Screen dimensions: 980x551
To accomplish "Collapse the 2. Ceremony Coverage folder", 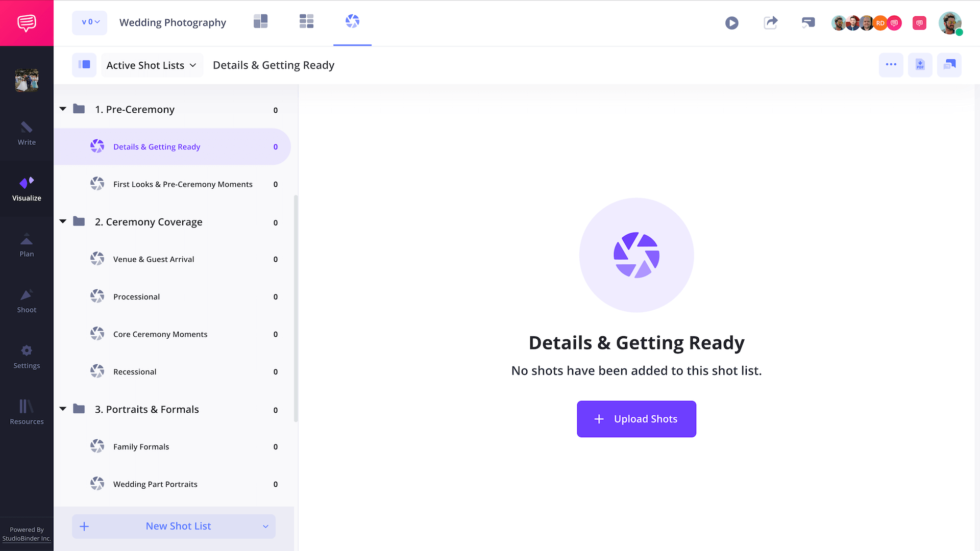I will [x=63, y=221].
